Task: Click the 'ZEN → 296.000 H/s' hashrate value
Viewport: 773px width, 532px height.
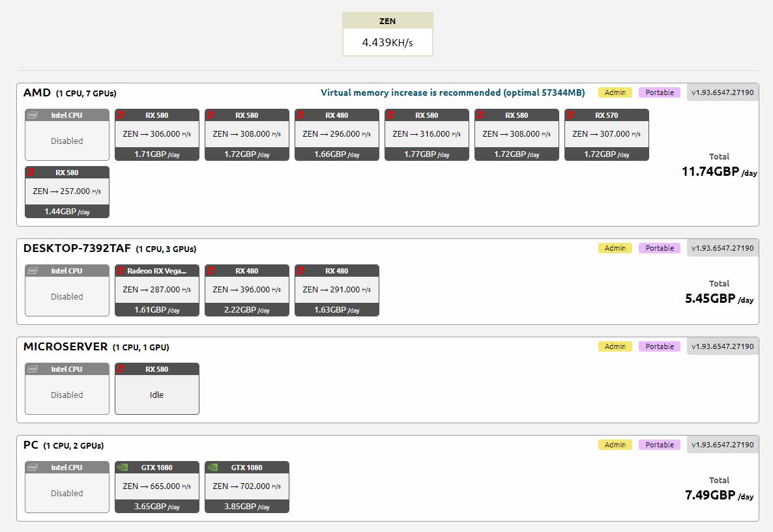Action: [x=337, y=134]
